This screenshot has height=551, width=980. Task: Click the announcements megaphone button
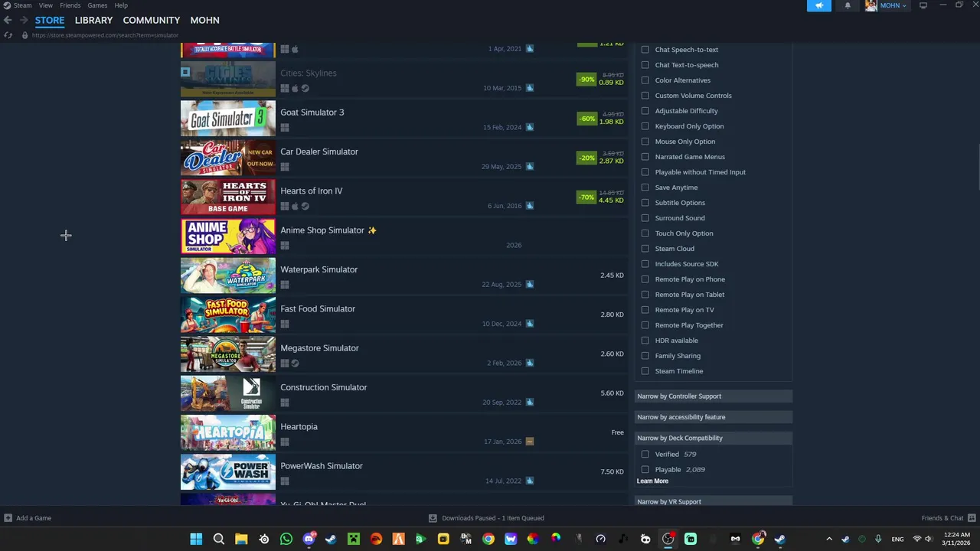[x=819, y=5]
